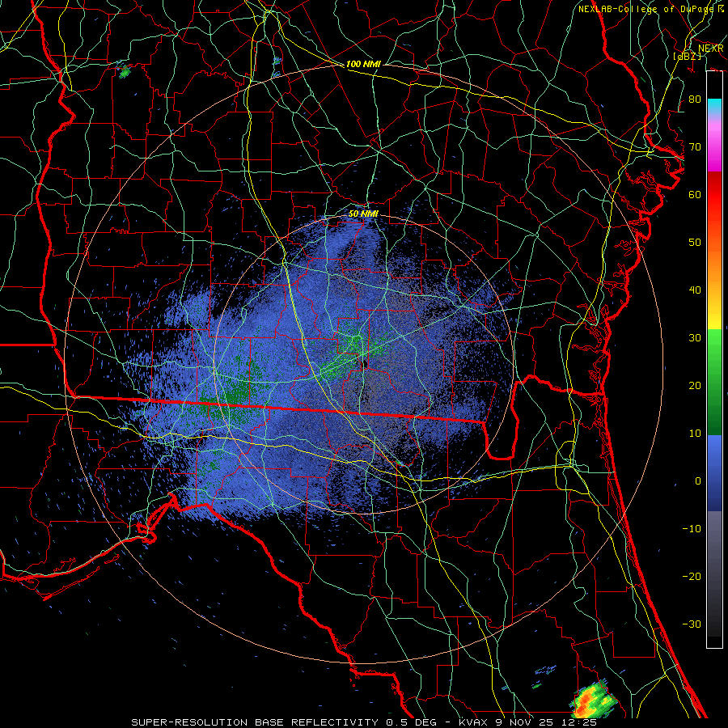The height and width of the screenshot is (728, 728).
Task: Pick the red band of the dBZ color bar
Action: (x=714, y=195)
